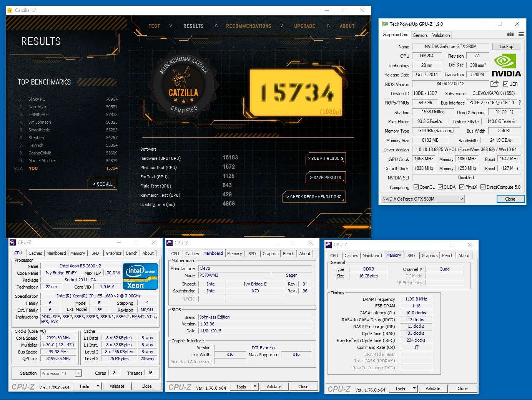Open the Processor #1 selection dropdown
This screenshot has width=532, height=400.
(61, 373)
